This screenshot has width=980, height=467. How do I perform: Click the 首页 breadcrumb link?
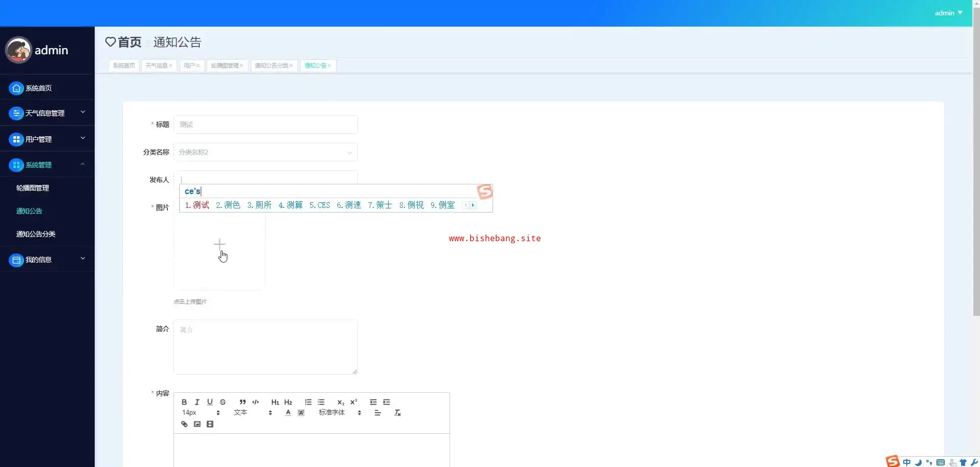coord(130,42)
